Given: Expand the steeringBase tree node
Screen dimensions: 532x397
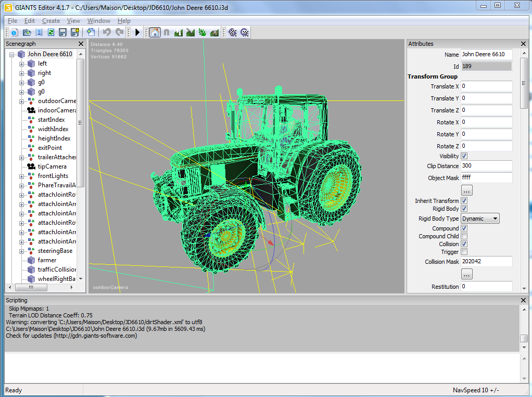Looking at the screenshot, I should tap(21, 251).
